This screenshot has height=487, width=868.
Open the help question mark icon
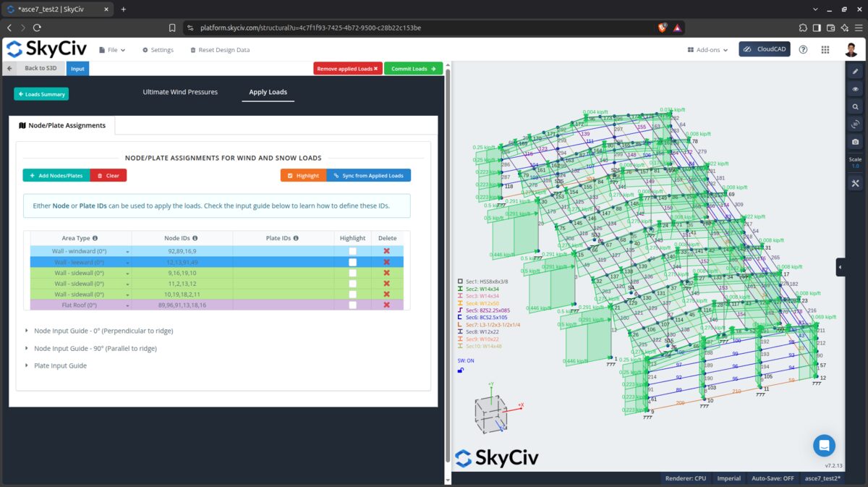click(803, 50)
